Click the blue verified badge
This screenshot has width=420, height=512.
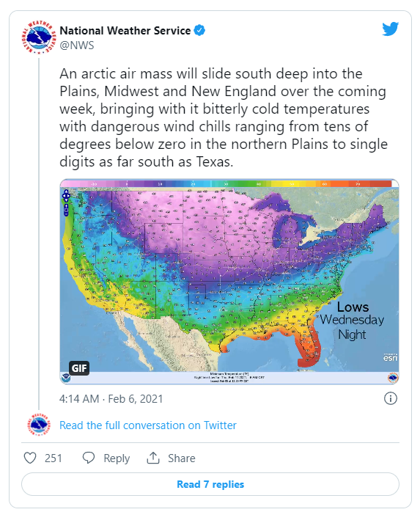[199, 30]
